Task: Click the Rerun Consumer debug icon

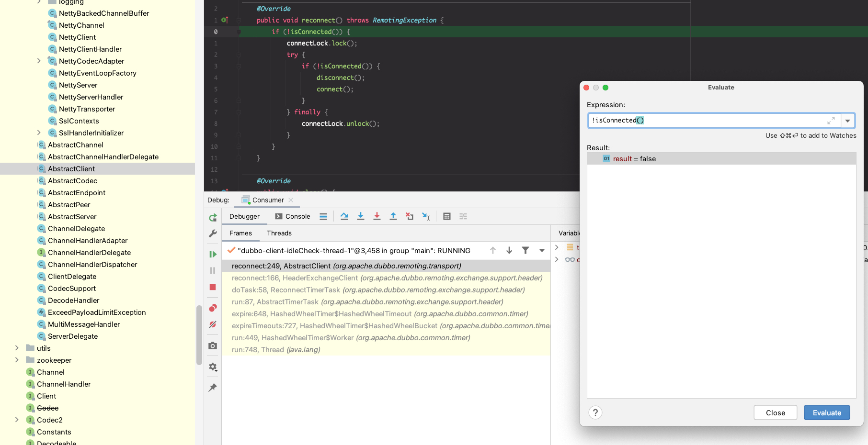Action: click(213, 216)
